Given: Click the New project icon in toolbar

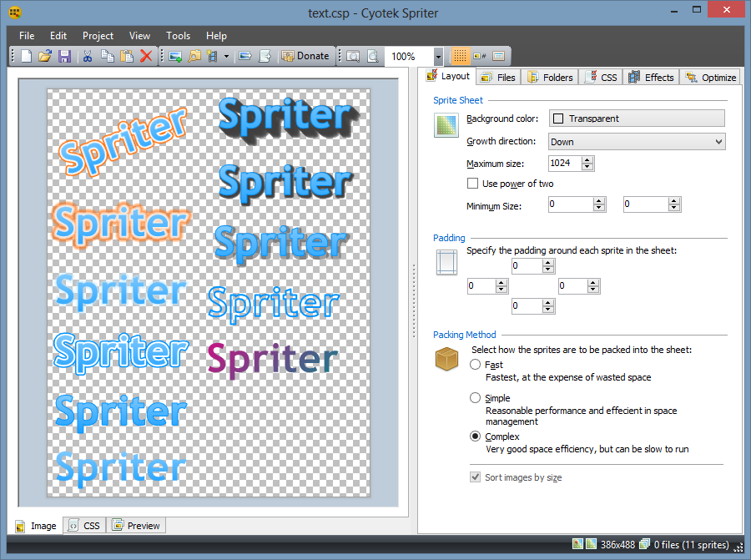Looking at the screenshot, I should tap(27, 56).
